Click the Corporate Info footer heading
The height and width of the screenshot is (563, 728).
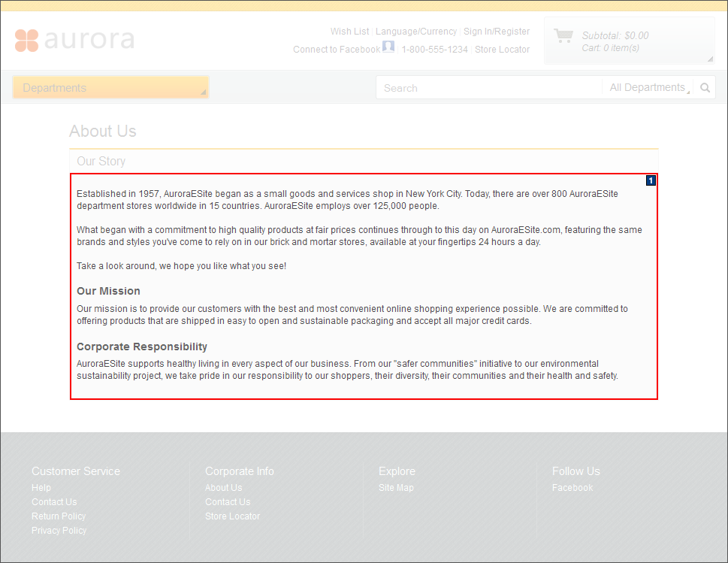[240, 471]
